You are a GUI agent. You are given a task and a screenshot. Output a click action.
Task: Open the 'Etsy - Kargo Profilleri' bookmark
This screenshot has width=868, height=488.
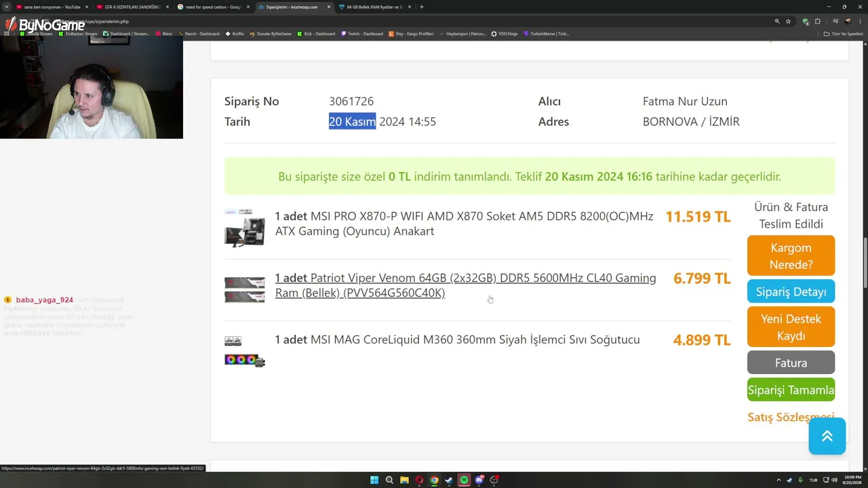pyautogui.click(x=411, y=34)
